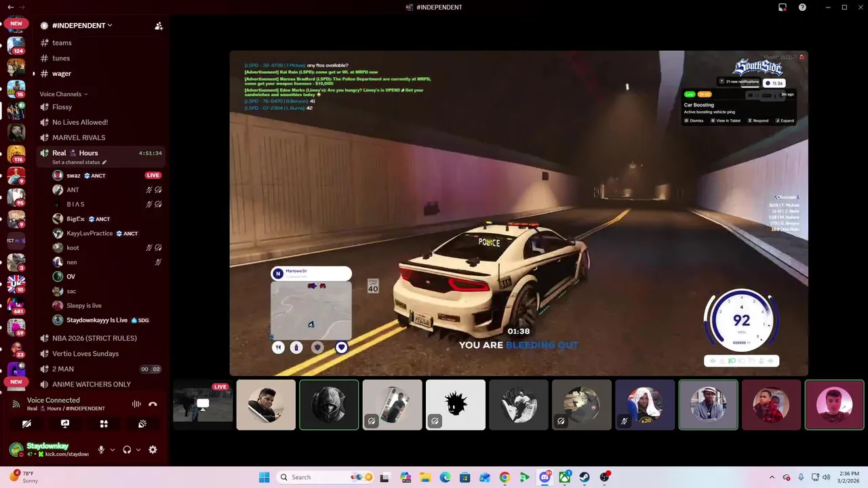Open inbox icon in title bar
This screenshot has height=488, width=868.
(x=783, y=7)
